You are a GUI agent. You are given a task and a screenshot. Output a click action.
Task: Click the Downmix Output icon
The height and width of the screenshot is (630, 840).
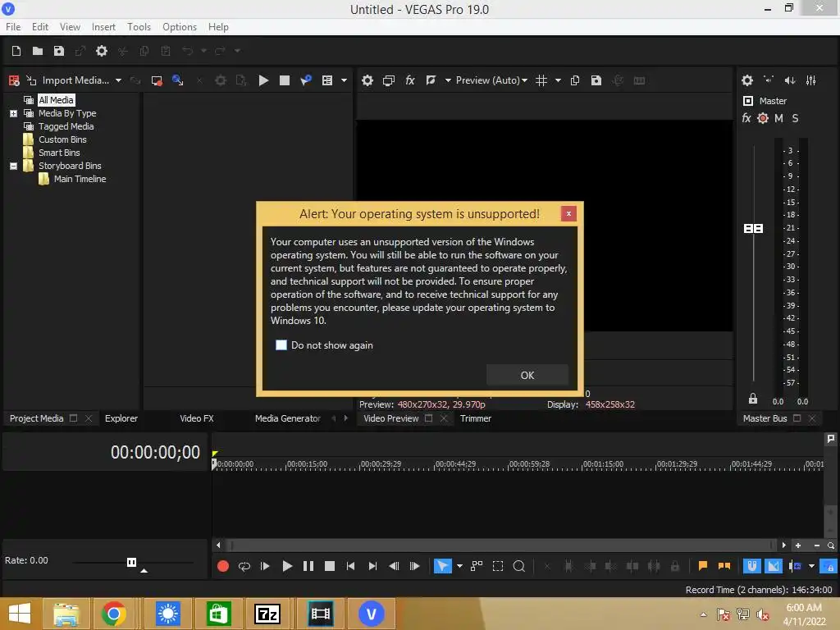pos(768,80)
